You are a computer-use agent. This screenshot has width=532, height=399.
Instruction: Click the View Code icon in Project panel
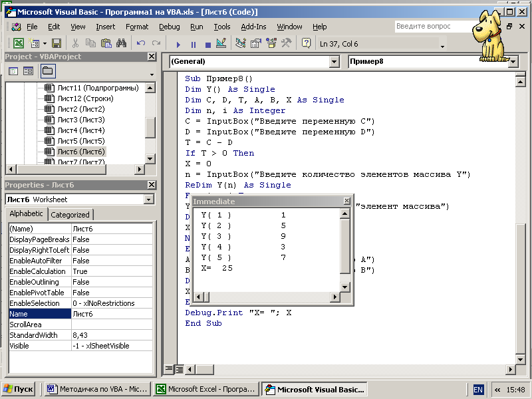(x=13, y=71)
